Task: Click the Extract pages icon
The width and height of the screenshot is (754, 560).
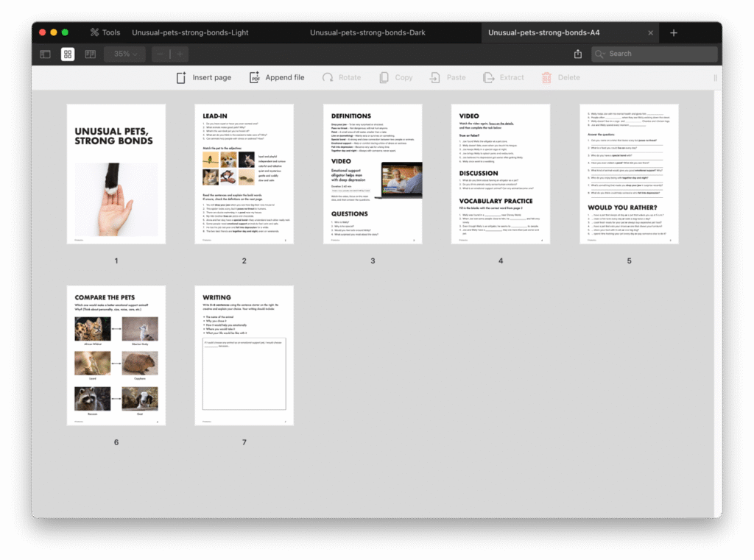Action: pos(503,77)
